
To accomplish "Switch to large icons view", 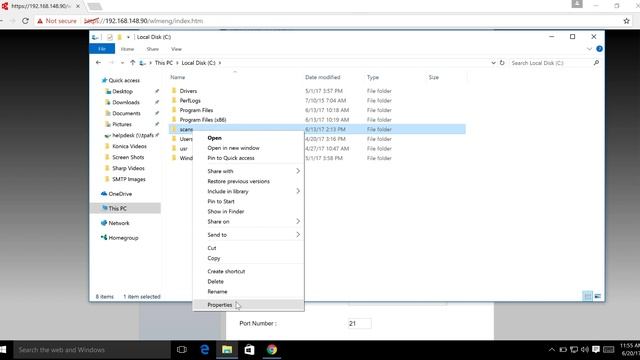I will 598,296.
